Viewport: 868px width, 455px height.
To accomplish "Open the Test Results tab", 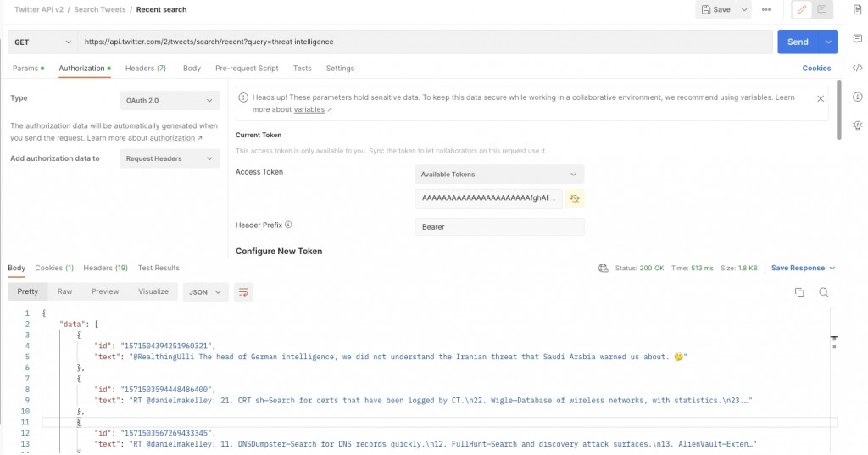I will tap(159, 268).
